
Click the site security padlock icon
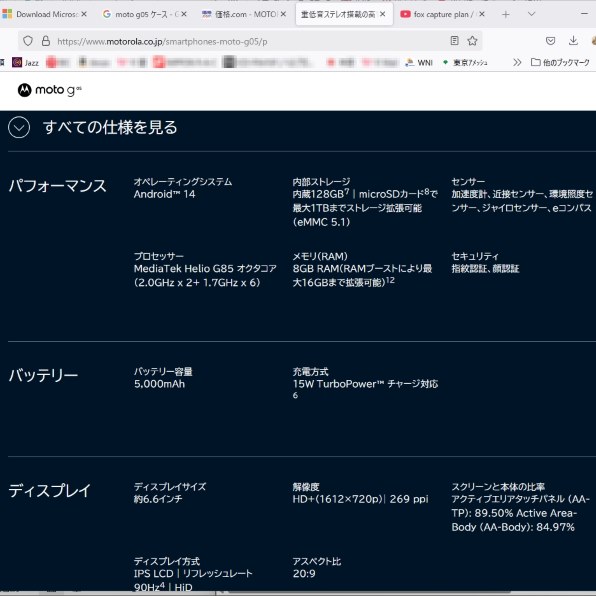(46, 41)
